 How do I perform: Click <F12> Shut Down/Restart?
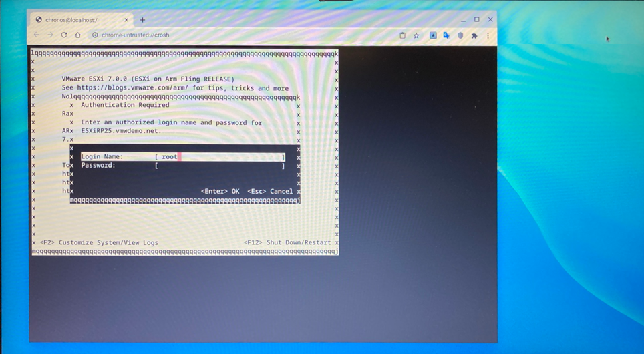287,242
